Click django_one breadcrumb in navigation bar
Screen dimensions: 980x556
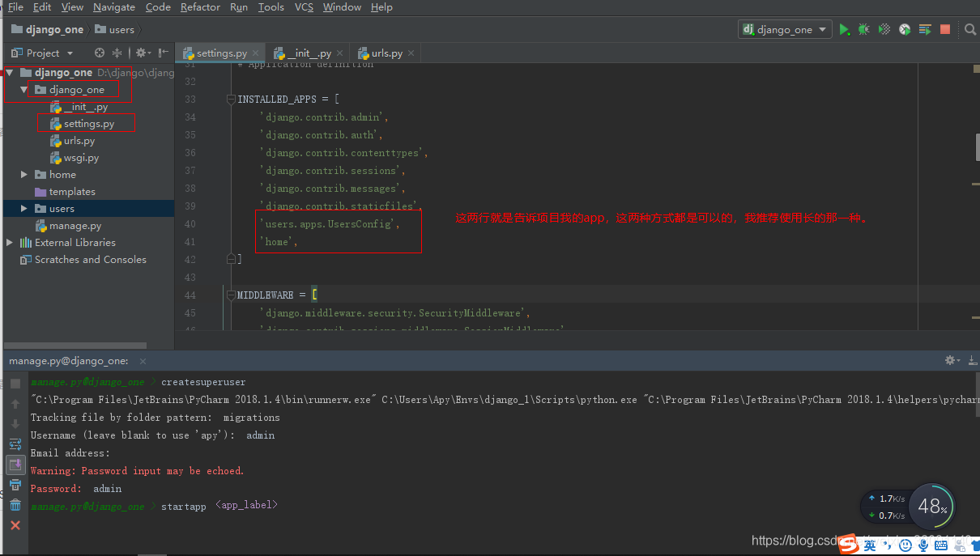pyautogui.click(x=47, y=30)
